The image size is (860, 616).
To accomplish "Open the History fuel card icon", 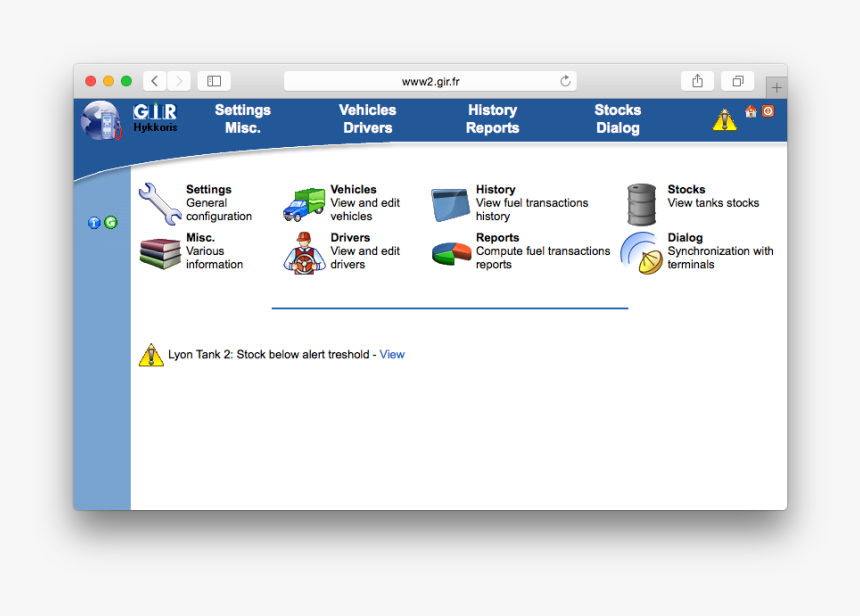I will [x=450, y=205].
